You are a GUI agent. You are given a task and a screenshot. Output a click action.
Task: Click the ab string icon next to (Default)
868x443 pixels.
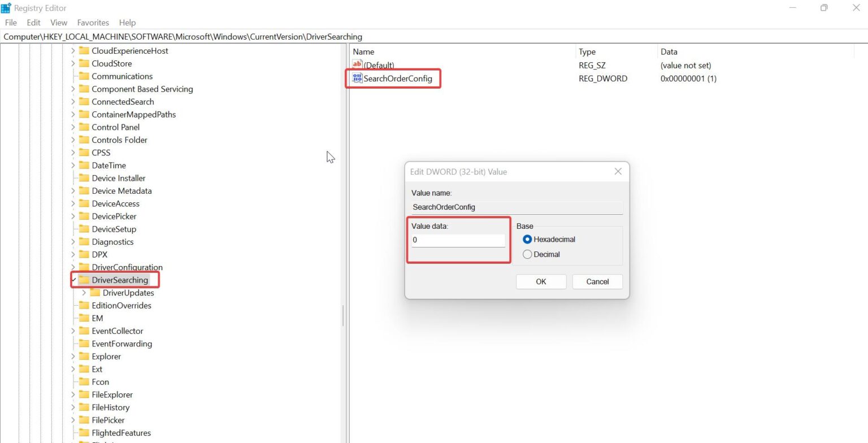(x=357, y=64)
